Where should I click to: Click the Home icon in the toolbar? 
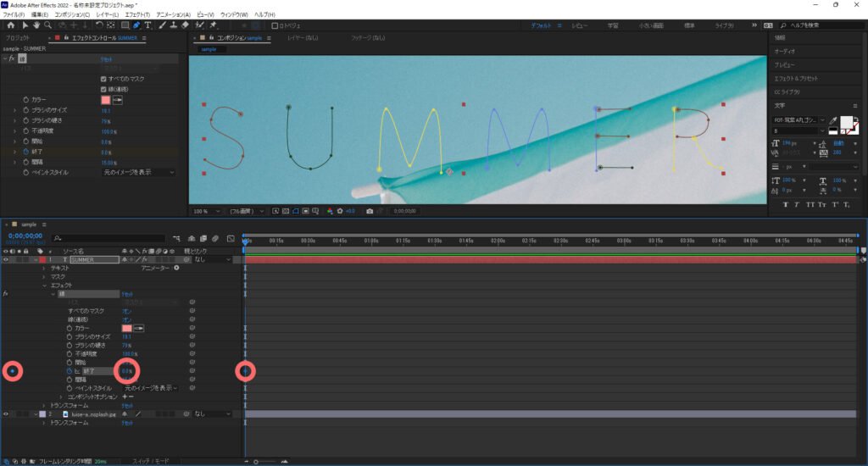(11, 25)
